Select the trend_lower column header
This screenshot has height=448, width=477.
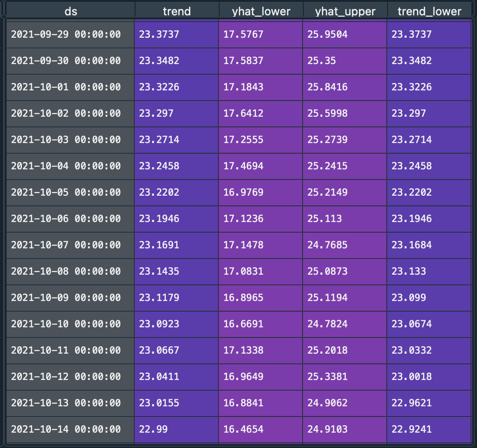pos(429,11)
